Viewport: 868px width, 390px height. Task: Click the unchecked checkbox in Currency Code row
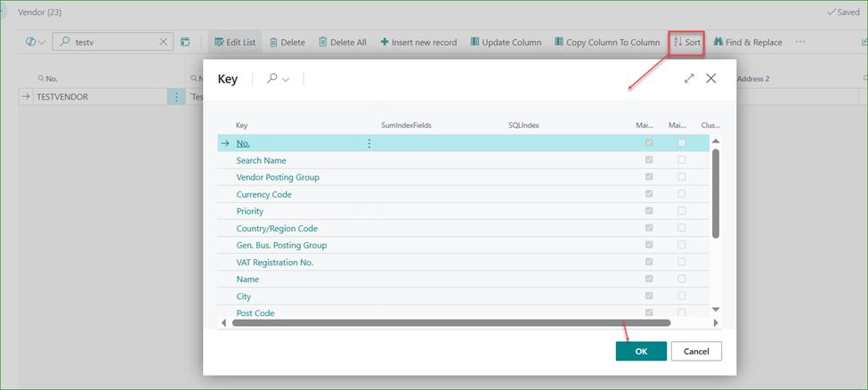[682, 194]
